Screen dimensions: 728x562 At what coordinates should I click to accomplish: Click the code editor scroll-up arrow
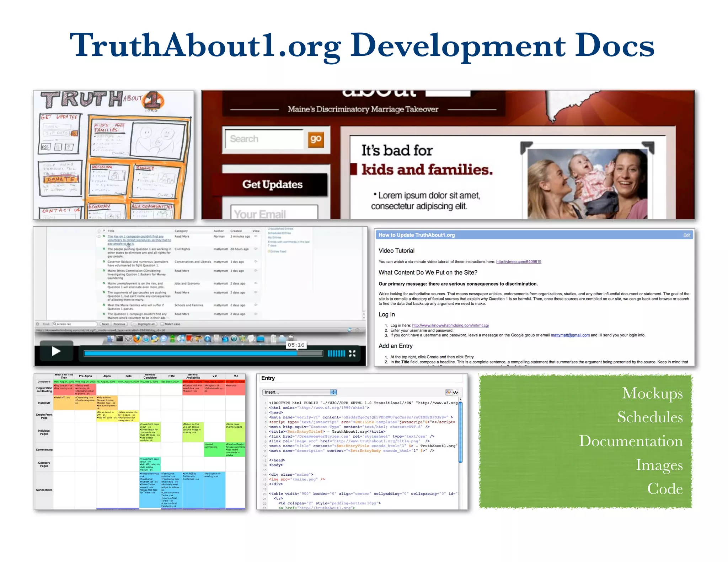point(460,400)
